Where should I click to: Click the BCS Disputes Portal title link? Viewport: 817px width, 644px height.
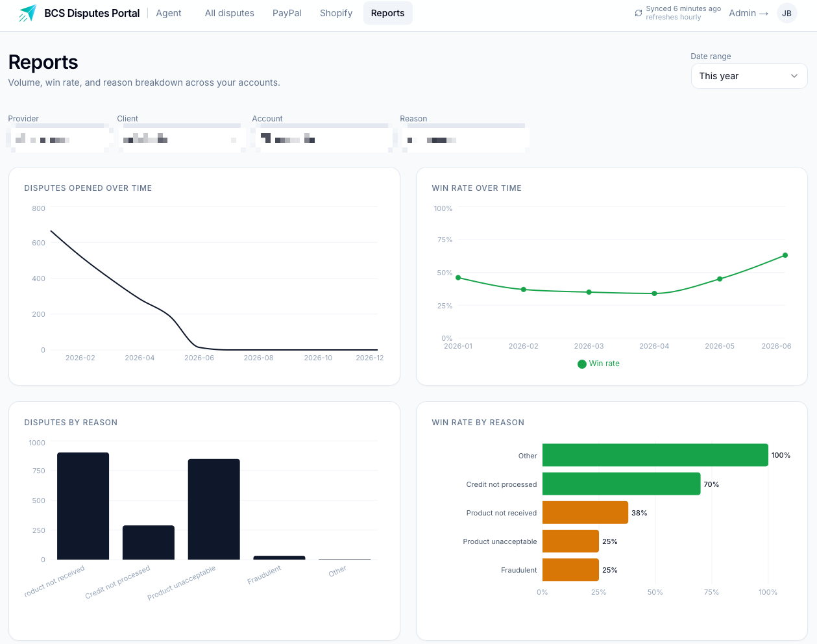[91, 13]
